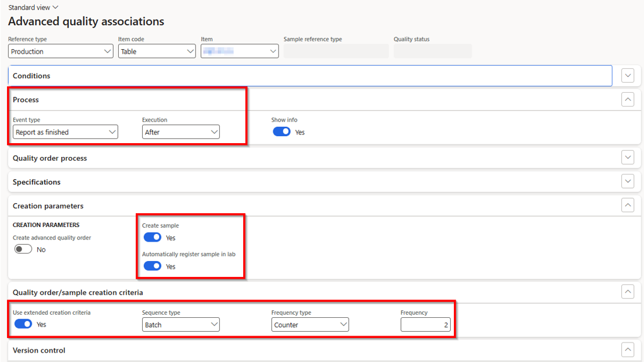Turn off the Create sample toggle
The width and height of the screenshot is (644, 362).
(152, 237)
